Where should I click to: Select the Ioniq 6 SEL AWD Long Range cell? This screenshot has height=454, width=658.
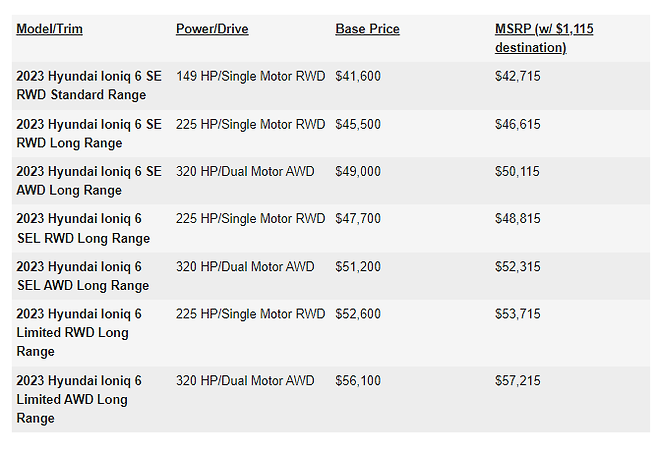[x=83, y=276]
